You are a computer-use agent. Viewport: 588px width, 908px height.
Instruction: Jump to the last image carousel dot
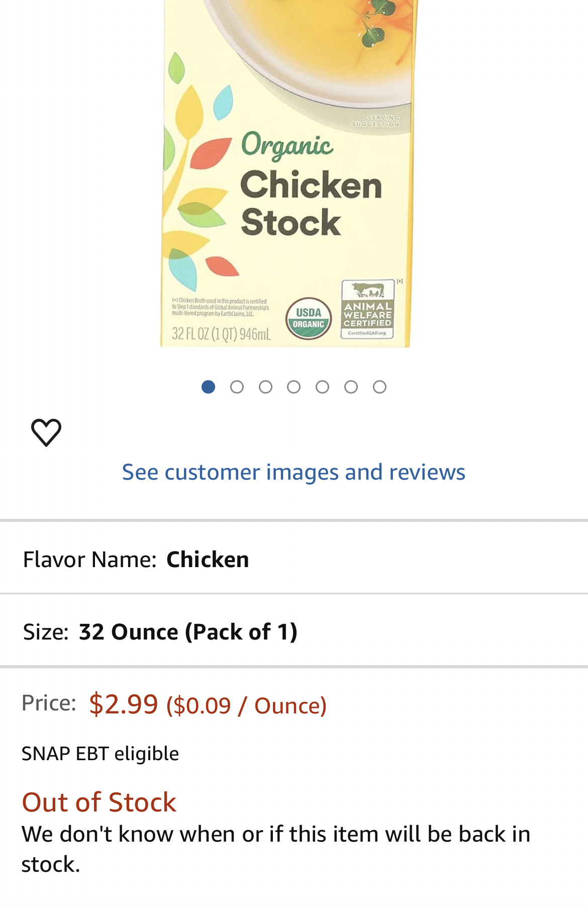point(380,387)
